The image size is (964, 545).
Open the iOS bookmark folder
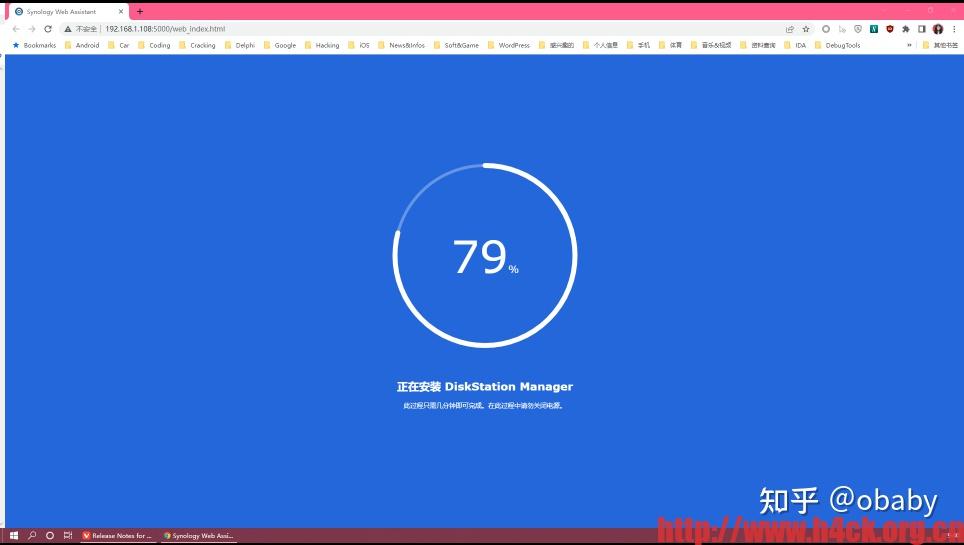point(359,45)
